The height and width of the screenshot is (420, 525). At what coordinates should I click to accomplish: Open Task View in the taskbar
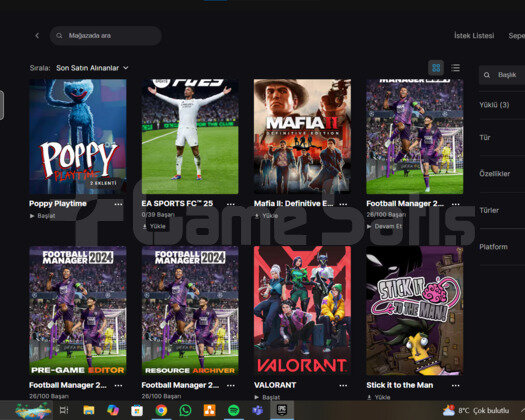click(64, 410)
